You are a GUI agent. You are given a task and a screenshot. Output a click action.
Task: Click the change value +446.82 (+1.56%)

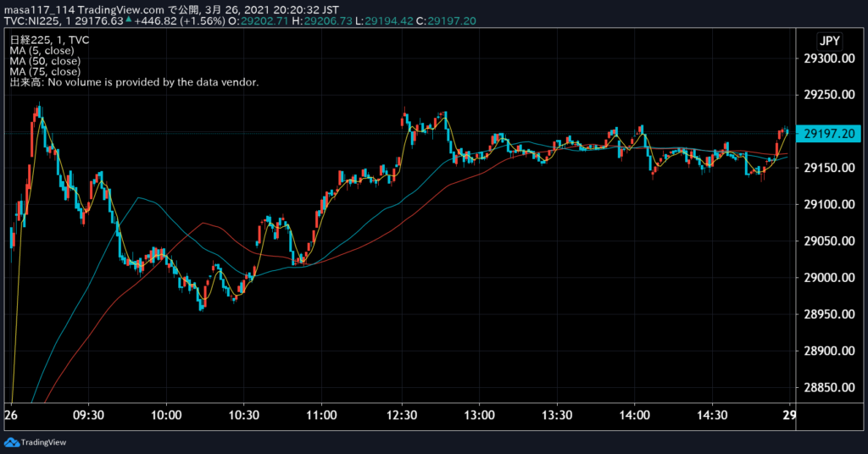pos(180,21)
